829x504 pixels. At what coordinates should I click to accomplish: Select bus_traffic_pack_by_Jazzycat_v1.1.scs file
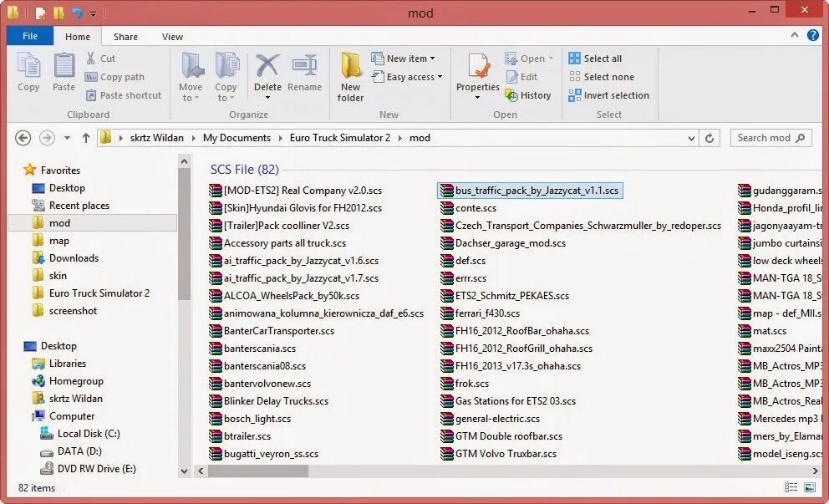click(x=531, y=191)
